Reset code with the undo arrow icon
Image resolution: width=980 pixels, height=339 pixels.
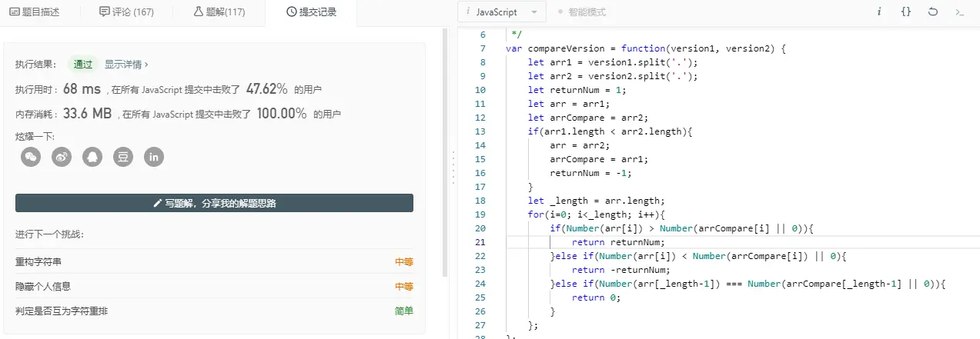pyautogui.click(x=933, y=12)
